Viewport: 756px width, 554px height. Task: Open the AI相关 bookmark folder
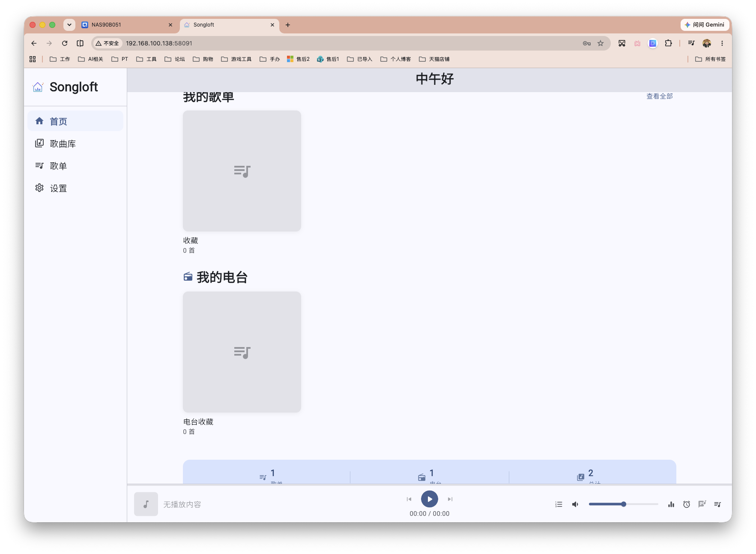tap(90, 59)
